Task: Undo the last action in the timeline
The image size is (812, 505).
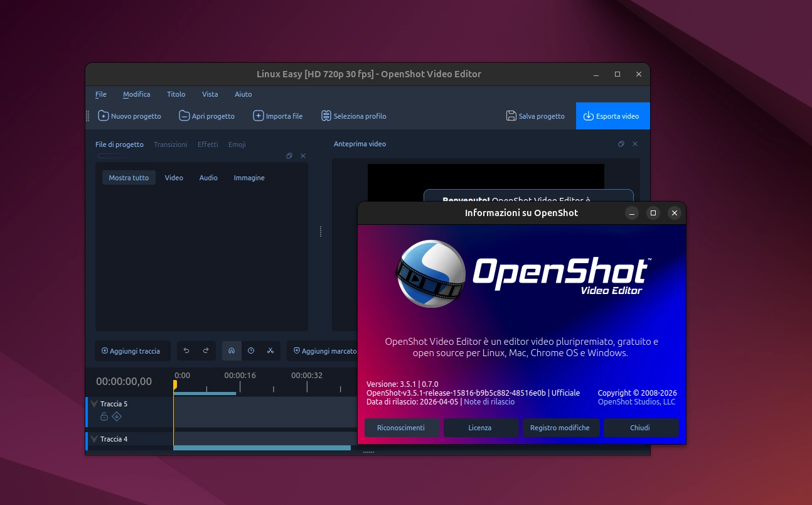Action: pyautogui.click(x=186, y=350)
